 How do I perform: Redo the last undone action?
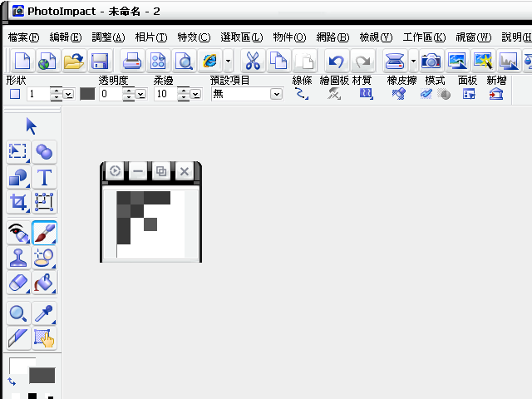click(x=362, y=61)
